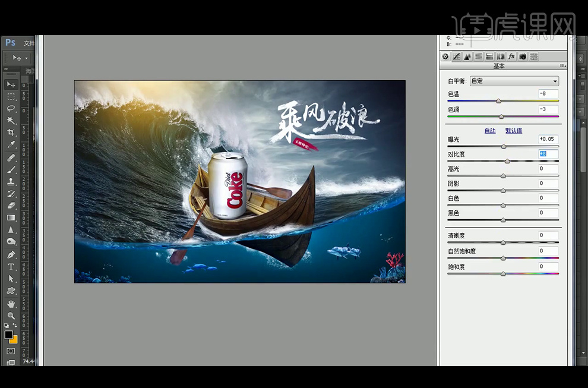This screenshot has width=588, height=388.
Task: Swap foreground and background colors
Action: pos(15,325)
